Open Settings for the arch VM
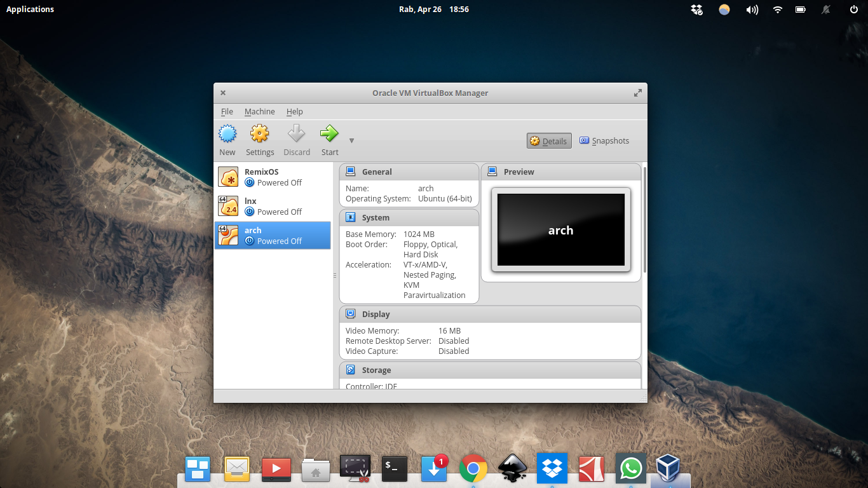The image size is (868, 488). 259,139
